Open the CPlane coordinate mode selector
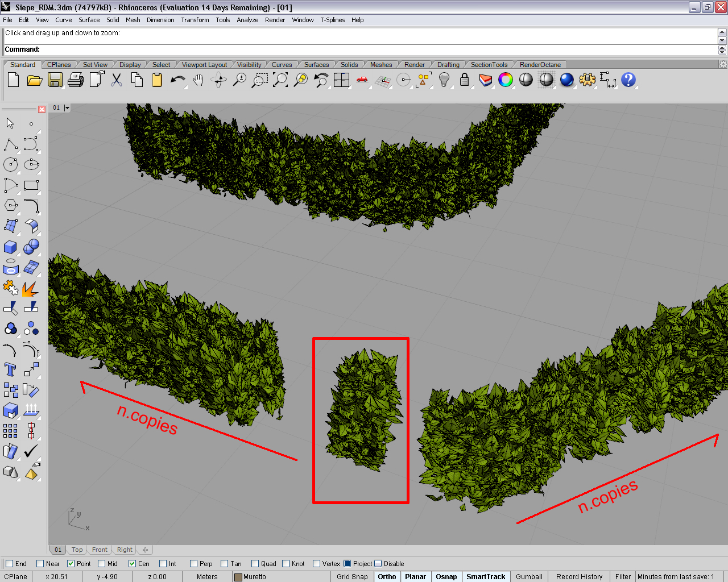 tap(16, 576)
